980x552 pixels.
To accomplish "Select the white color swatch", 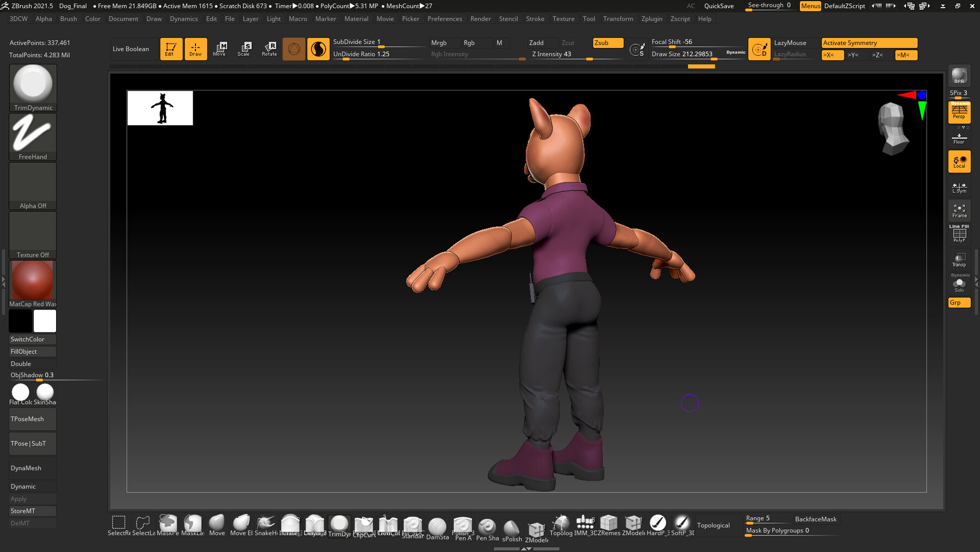I will click(x=45, y=321).
